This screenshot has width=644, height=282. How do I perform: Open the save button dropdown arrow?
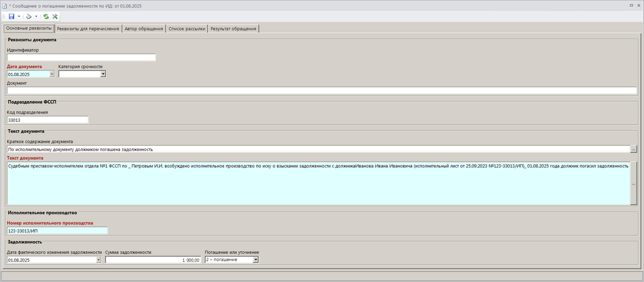pos(19,16)
